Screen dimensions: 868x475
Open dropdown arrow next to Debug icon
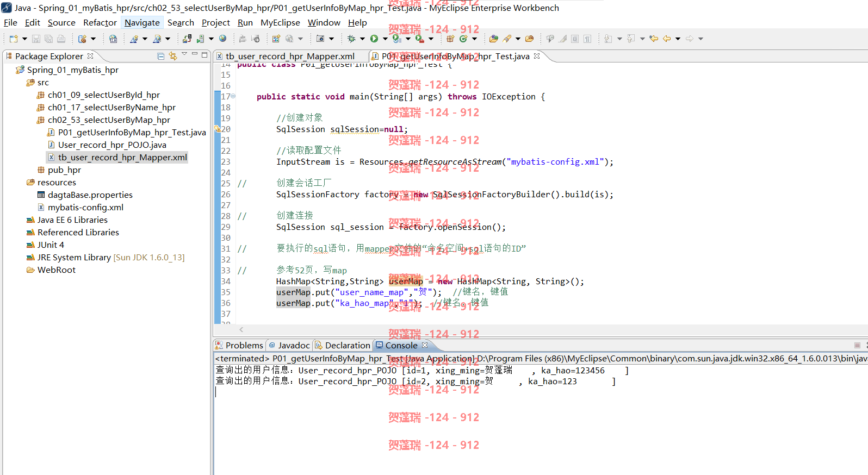click(362, 39)
